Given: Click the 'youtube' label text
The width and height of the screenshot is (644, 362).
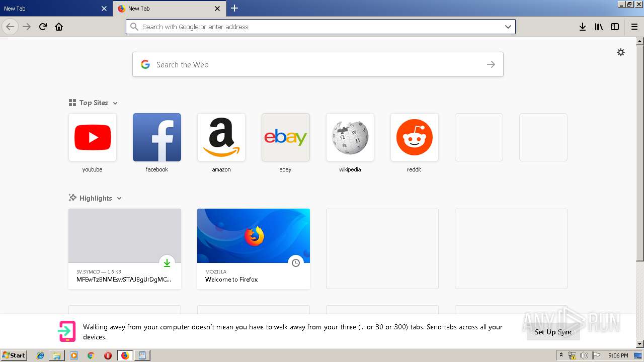Looking at the screenshot, I should tap(93, 169).
